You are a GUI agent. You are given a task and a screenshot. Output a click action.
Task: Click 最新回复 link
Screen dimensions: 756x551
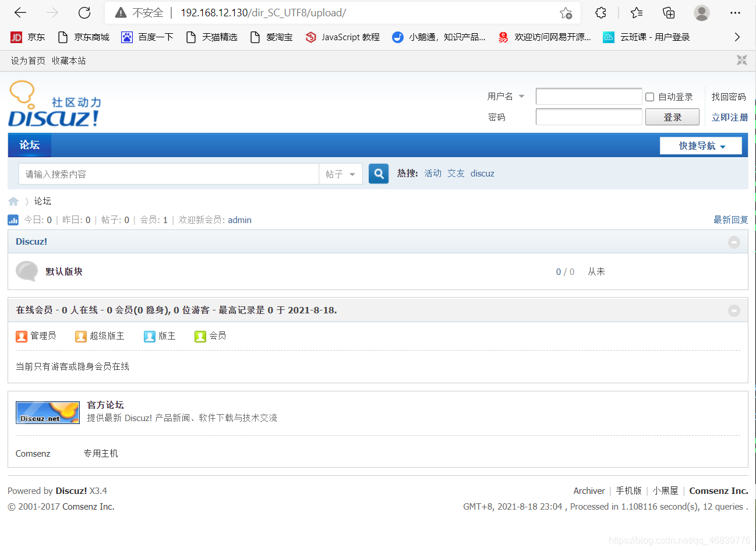(731, 220)
